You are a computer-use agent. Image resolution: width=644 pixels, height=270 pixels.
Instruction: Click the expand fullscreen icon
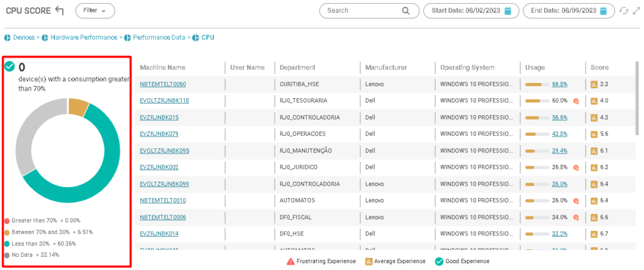[x=635, y=11]
